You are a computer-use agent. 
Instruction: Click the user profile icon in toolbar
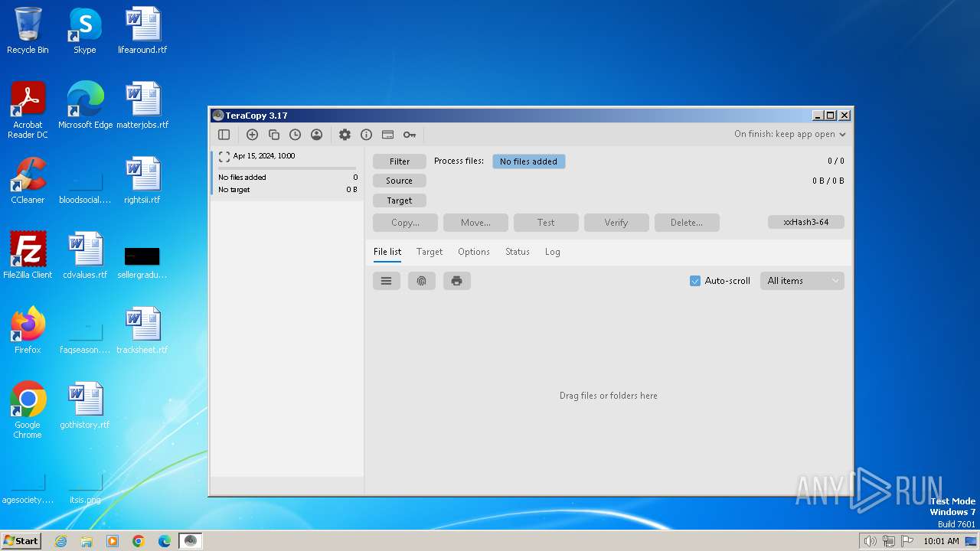(316, 135)
